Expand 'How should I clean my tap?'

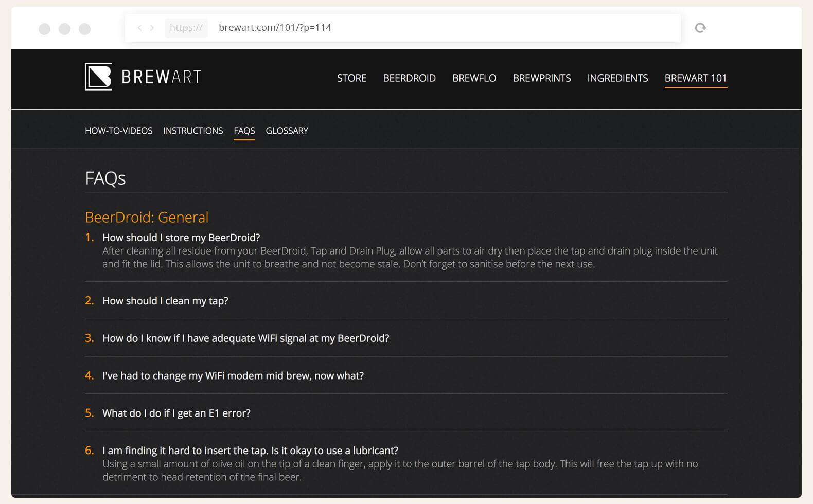pos(165,301)
